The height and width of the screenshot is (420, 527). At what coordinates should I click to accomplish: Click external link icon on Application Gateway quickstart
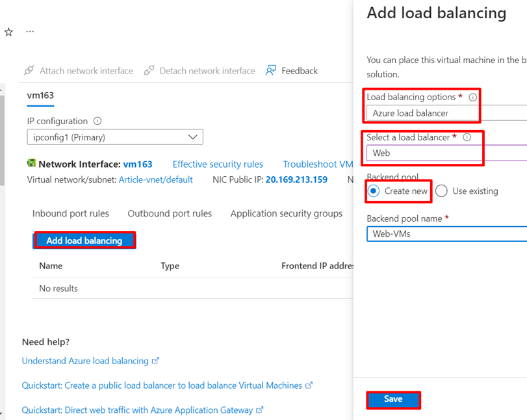(261, 410)
